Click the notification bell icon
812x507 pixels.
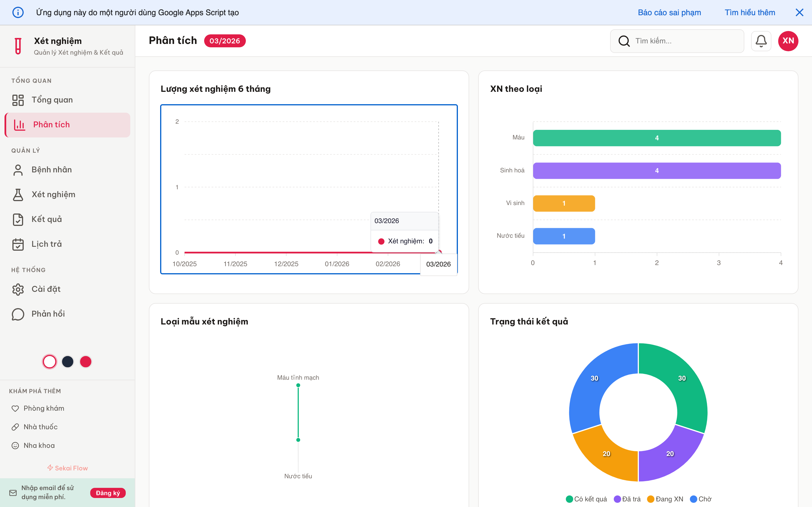pyautogui.click(x=761, y=41)
